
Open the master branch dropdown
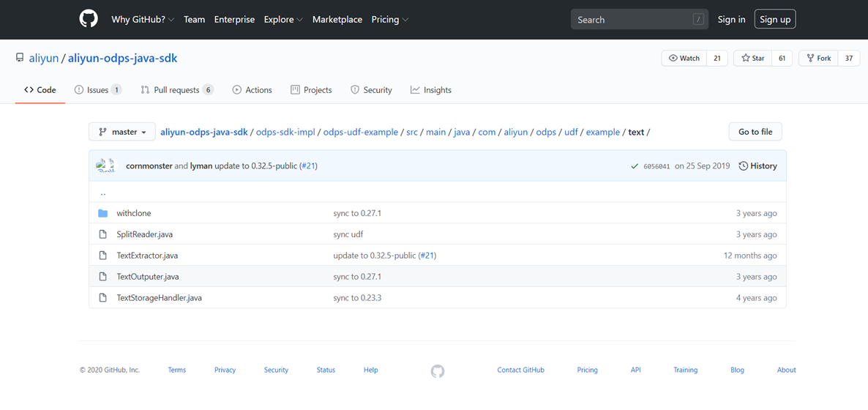122,132
